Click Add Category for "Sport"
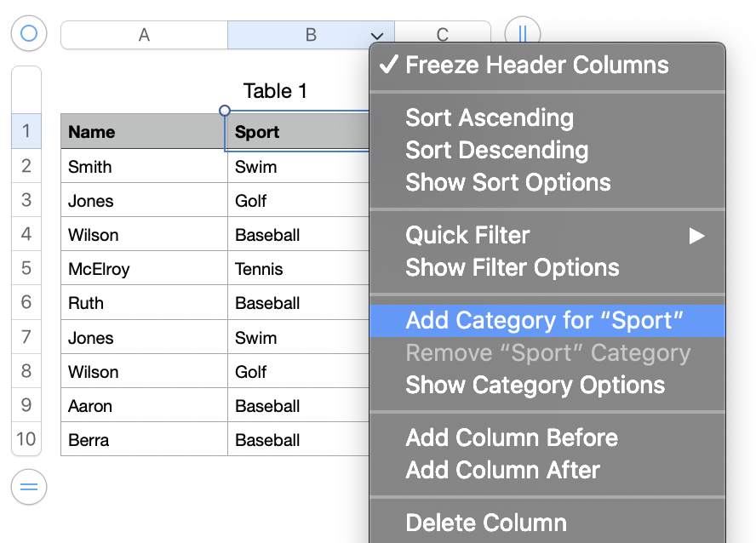Screen dimensions: 756x543 (x=546, y=321)
